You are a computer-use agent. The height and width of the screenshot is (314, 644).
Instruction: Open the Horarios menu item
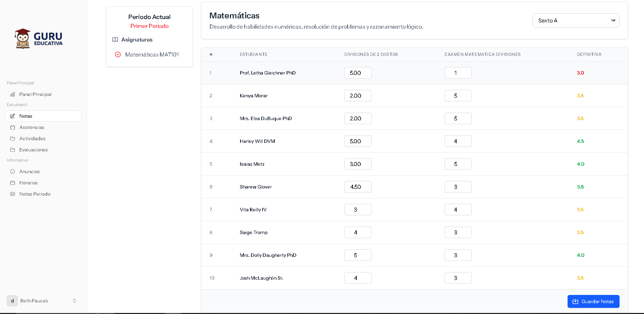tap(29, 183)
